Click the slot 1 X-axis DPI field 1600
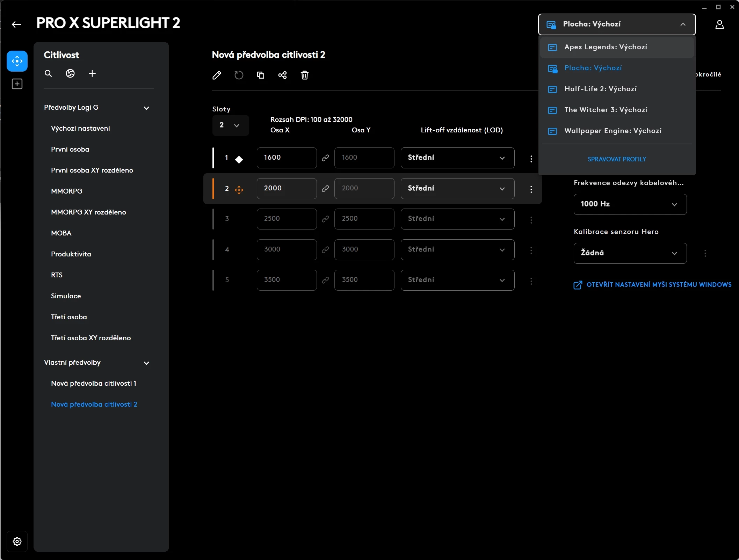The image size is (739, 560). pos(287,158)
